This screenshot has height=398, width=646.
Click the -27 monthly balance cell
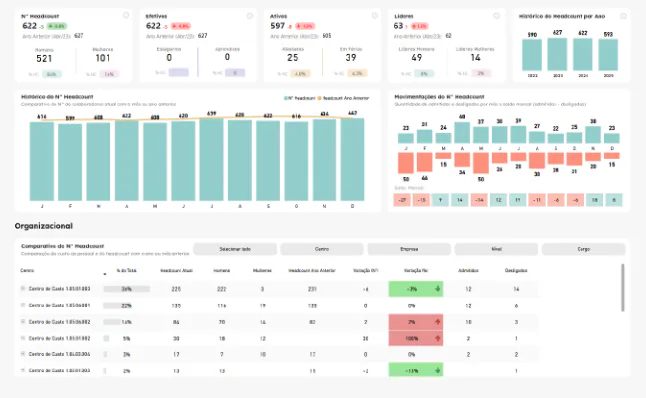point(402,200)
